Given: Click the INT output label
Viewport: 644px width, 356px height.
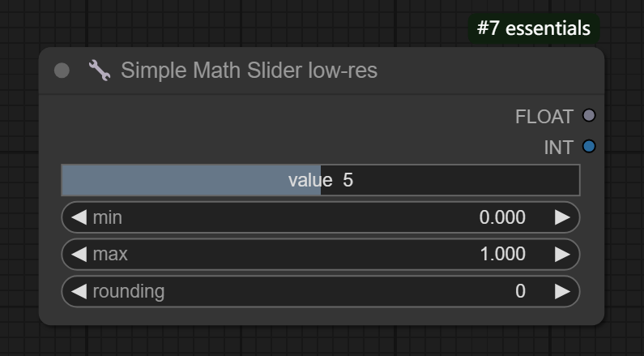Looking at the screenshot, I should pos(558,148).
